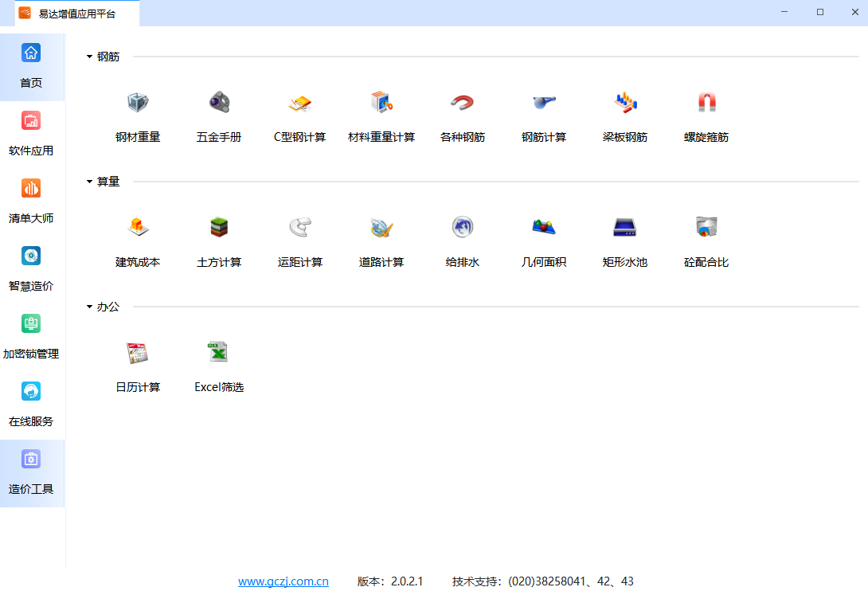Viewport: 868px width, 591px height.
Task: Open 清单大师 in the sidebar
Action: tap(32, 202)
